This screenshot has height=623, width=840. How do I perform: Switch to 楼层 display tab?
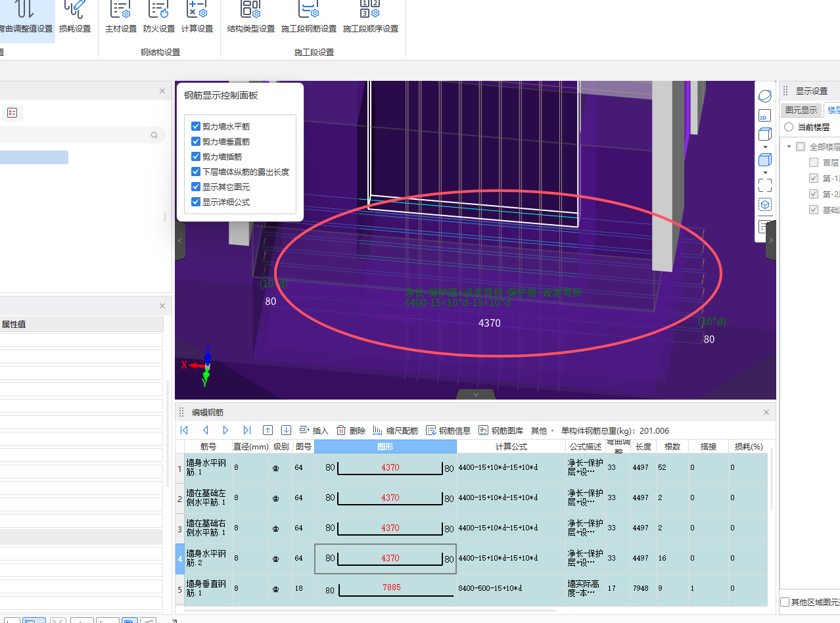(832, 110)
